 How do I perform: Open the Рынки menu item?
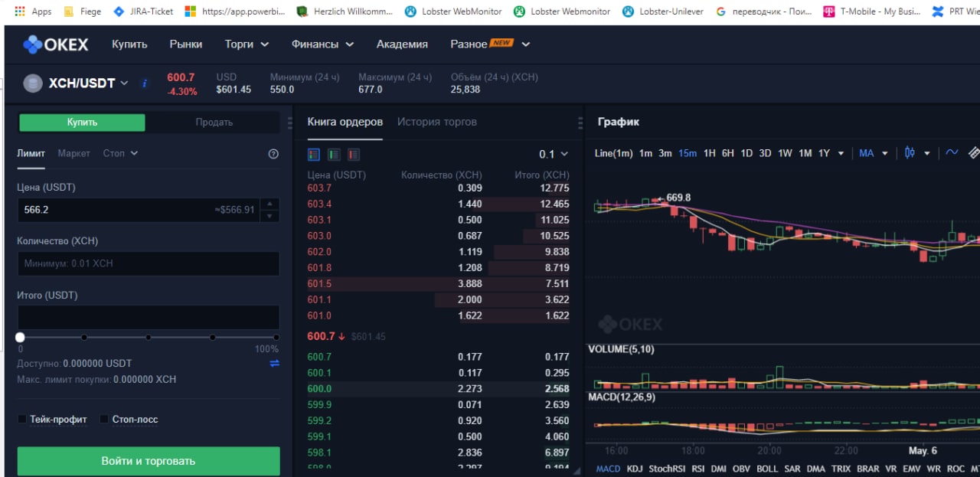(x=186, y=44)
